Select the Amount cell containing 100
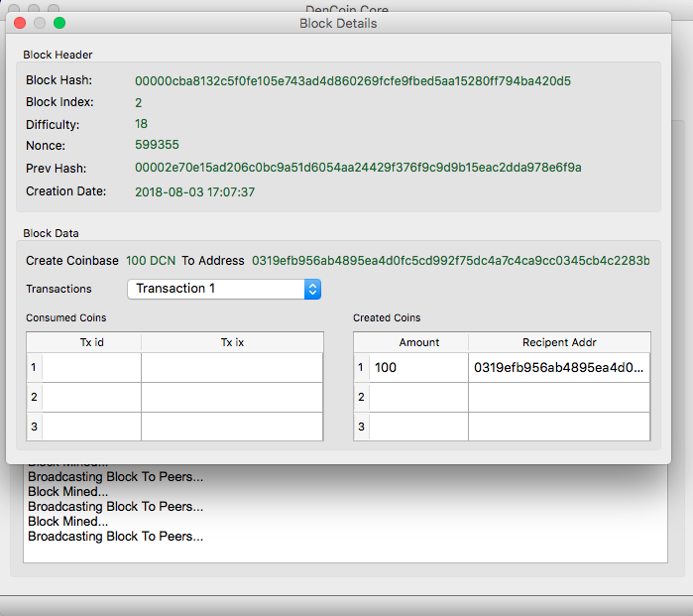Image resolution: width=693 pixels, height=616 pixels. tap(418, 368)
